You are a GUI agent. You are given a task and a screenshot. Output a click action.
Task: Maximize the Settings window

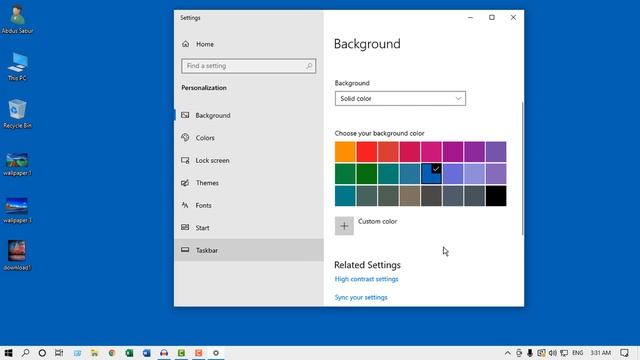(x=492, y=18)
